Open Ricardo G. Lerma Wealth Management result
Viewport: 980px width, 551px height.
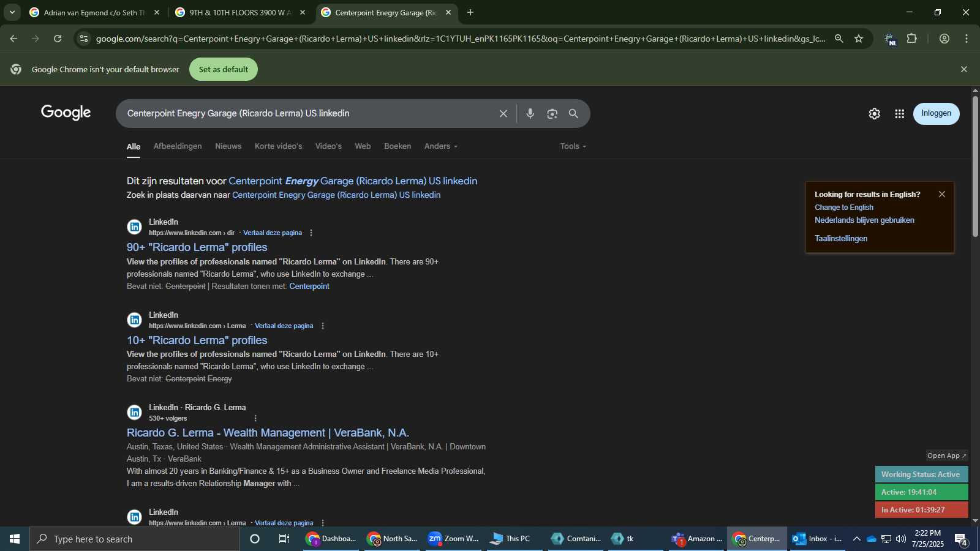click(268, 433)
